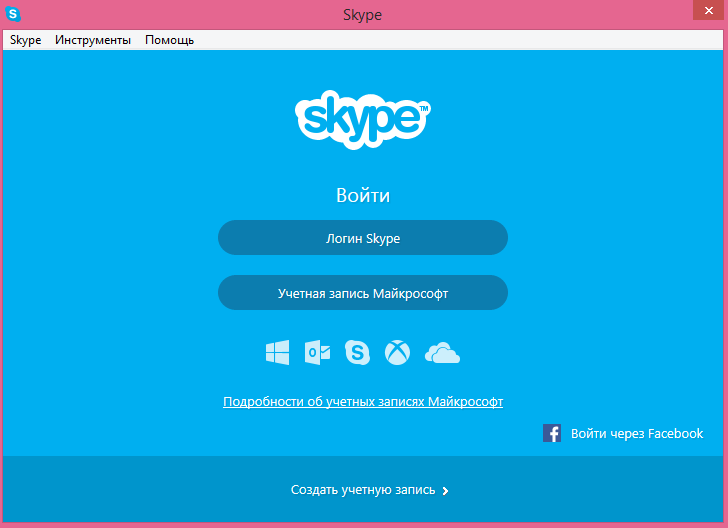Open the Skype menu
This screenshot has height=528, width=728.
[25, 40]
